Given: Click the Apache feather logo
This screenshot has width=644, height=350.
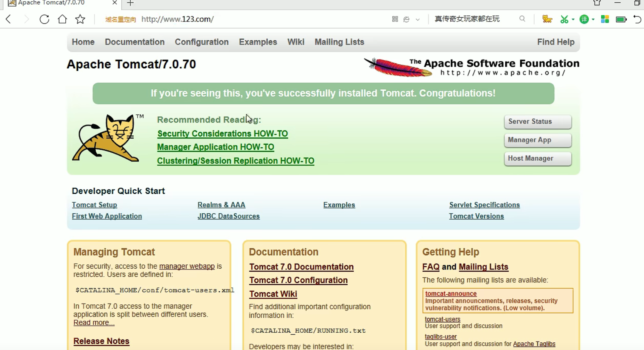Looking at the screenshot, I should tap(398, 67).
